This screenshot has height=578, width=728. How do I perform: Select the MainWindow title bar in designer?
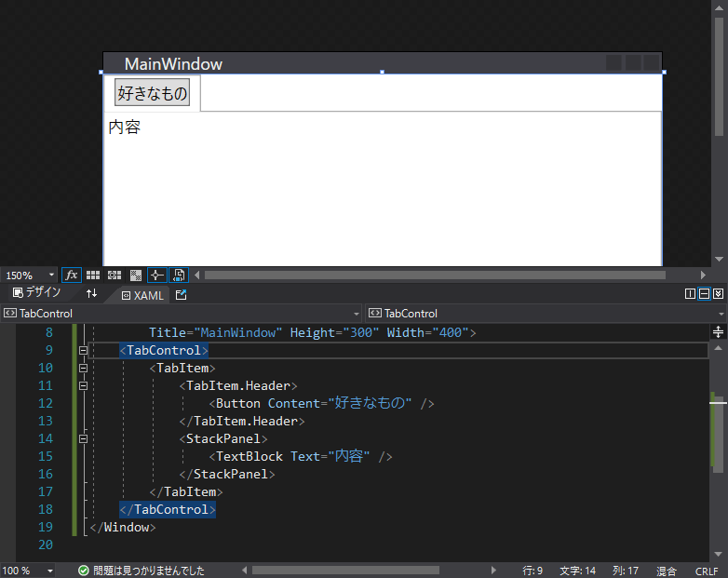pyautogui.click(x=383, y=63)
